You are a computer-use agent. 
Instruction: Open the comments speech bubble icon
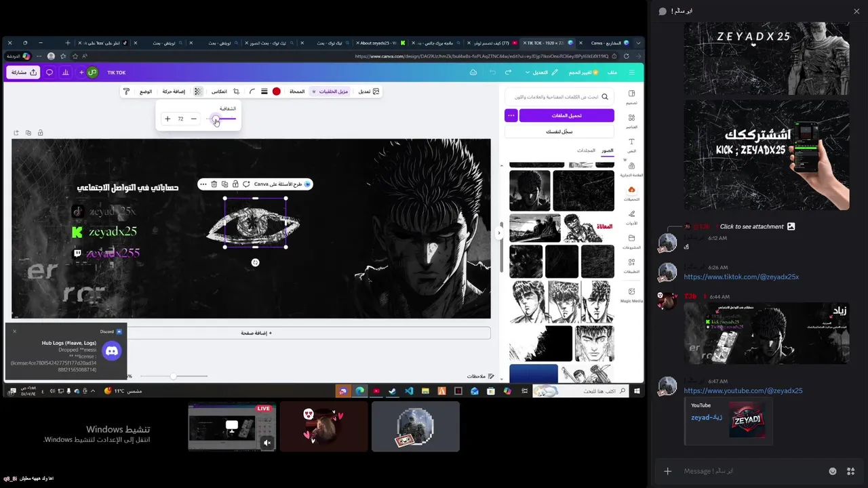(50, 72)
